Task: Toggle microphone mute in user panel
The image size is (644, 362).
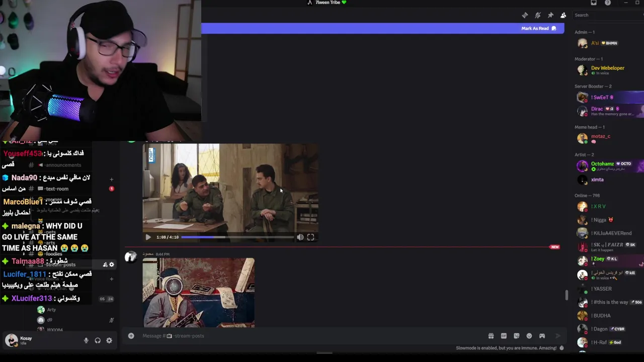Action: [x=86, y=340]
